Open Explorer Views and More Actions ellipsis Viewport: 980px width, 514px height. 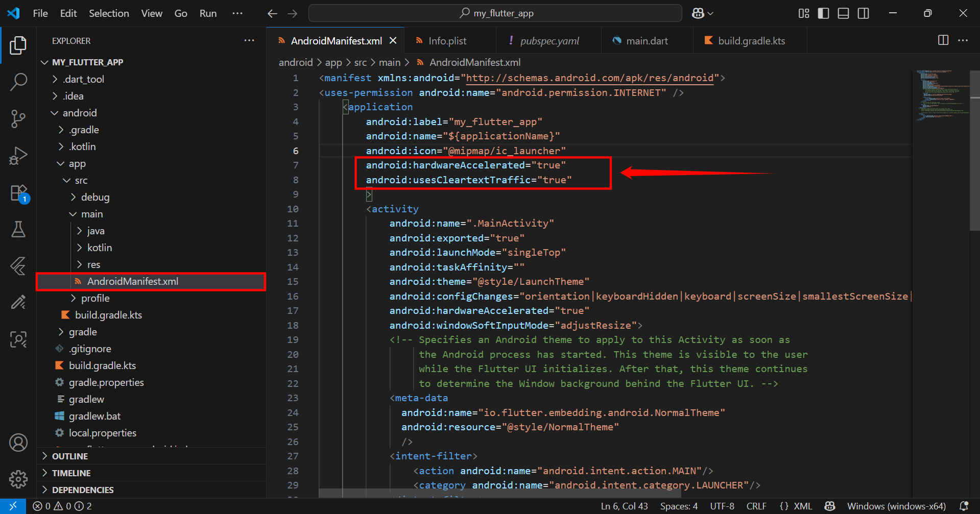click(x=249, y=40)
